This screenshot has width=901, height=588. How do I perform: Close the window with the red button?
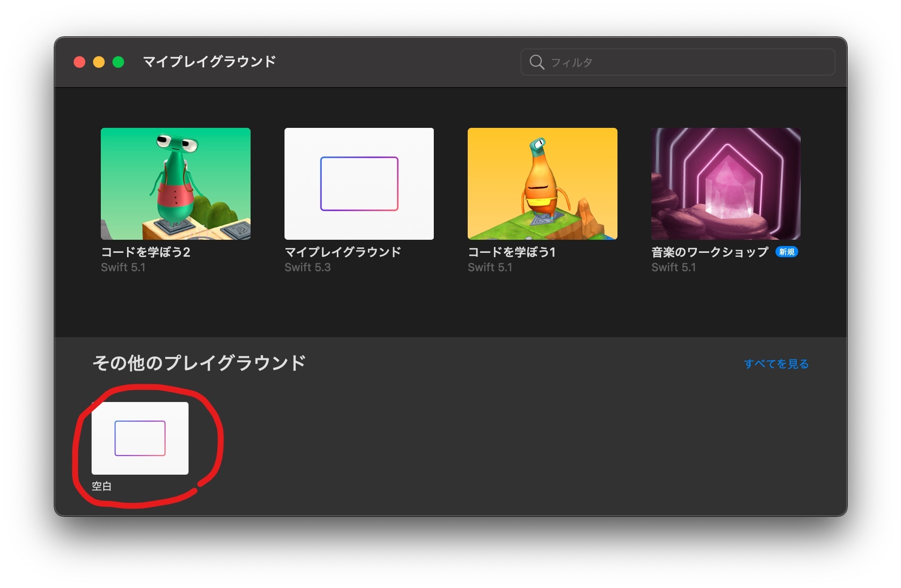pyautogui.click(x=79, y=62)
